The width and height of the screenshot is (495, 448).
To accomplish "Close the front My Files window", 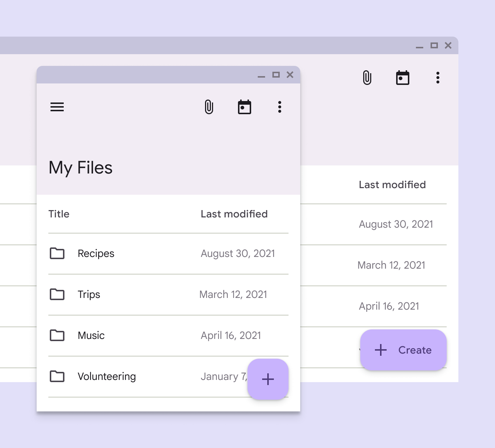I will click(x=290, y=75).
